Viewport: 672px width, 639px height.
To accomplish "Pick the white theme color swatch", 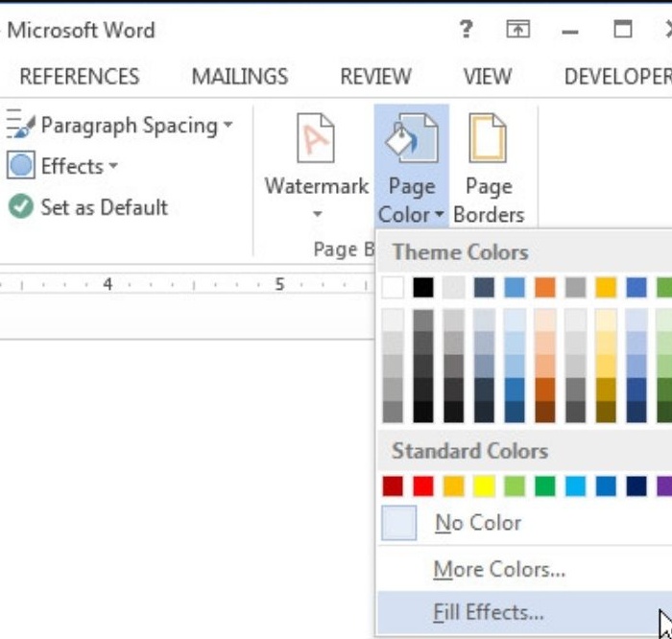I will [x=393, y=287].
